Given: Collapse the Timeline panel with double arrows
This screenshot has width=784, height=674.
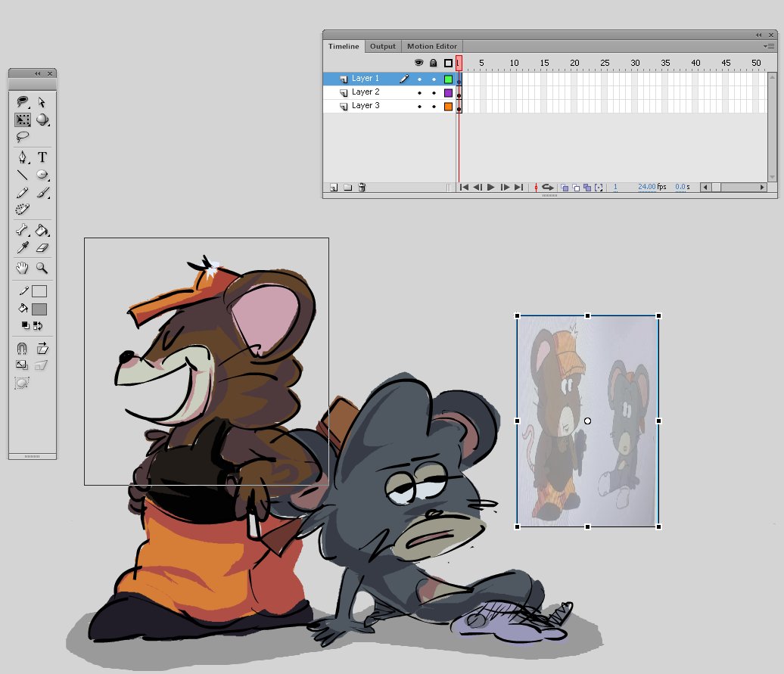Looking at the screenshot, I should 759,35.
